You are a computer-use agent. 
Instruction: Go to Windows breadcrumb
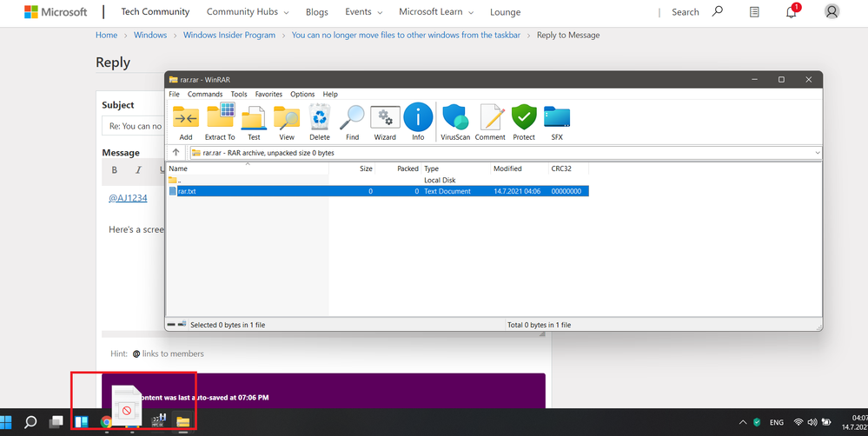click(150, 35)
